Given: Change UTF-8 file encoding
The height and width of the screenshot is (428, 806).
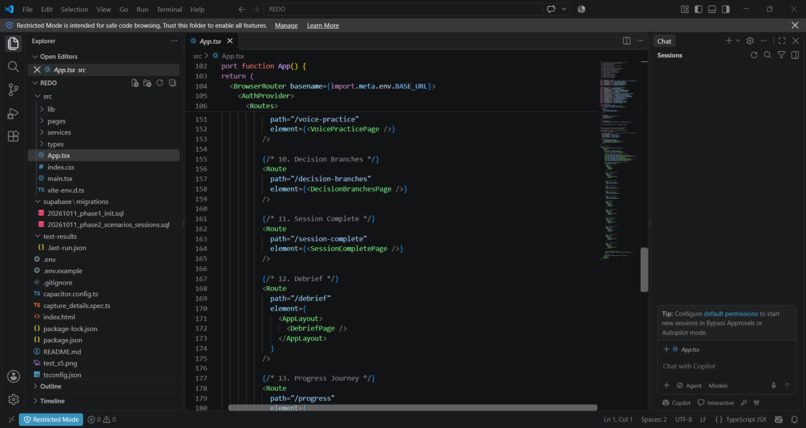Looking at the screenshot, I should [683, 420].
